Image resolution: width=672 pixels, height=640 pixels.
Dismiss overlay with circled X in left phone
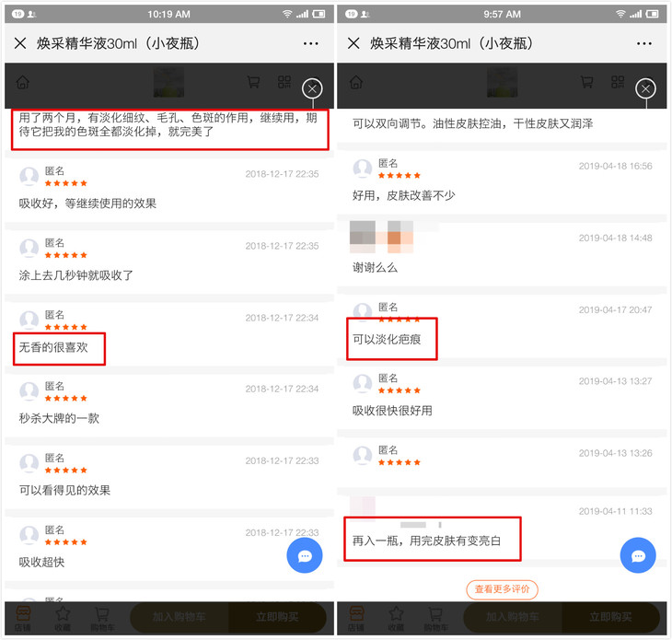[x=312, y=88]
